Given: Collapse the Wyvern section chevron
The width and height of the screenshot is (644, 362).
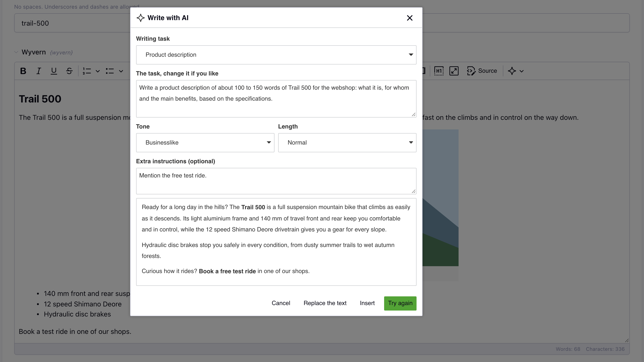Looking at the screenshot, I should point(16,52).
